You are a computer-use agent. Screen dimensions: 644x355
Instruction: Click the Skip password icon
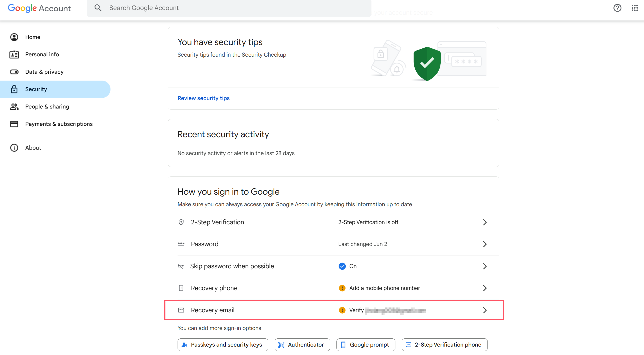(181, 266)
